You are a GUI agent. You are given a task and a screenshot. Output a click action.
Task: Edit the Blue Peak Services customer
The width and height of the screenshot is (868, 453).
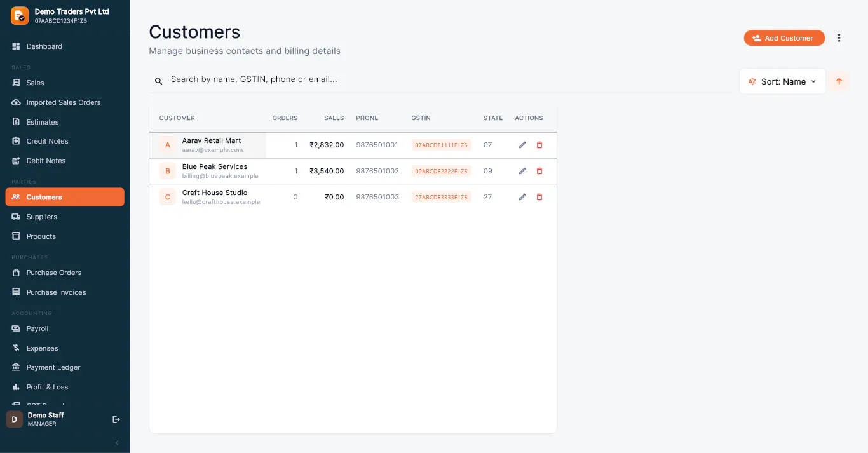(x=522, y=171)
